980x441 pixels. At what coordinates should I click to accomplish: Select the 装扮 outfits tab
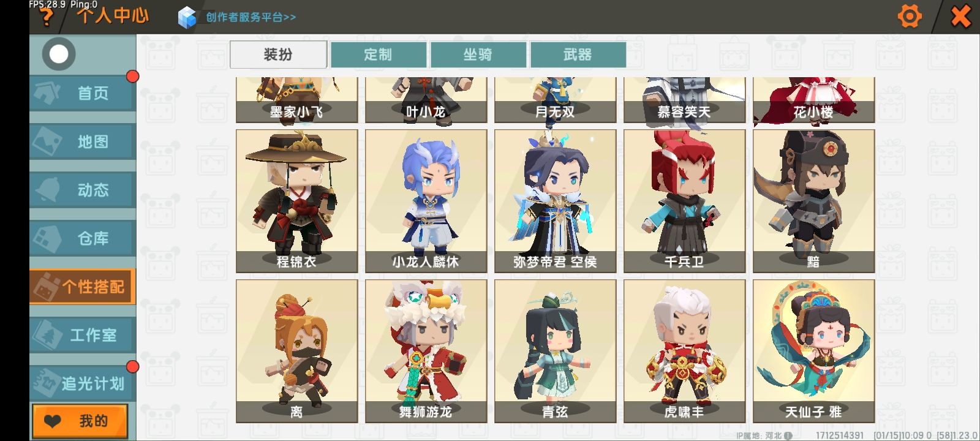278,55
